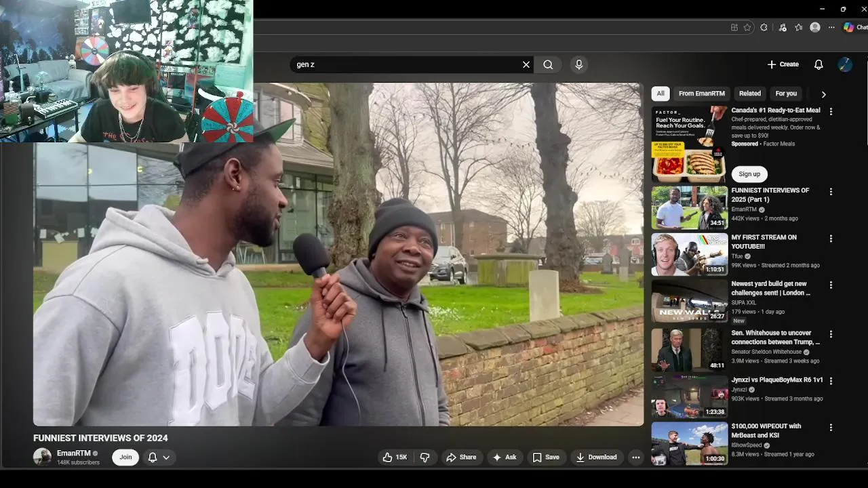
Task: Open browser Settings and more menu
Action: 831,27
